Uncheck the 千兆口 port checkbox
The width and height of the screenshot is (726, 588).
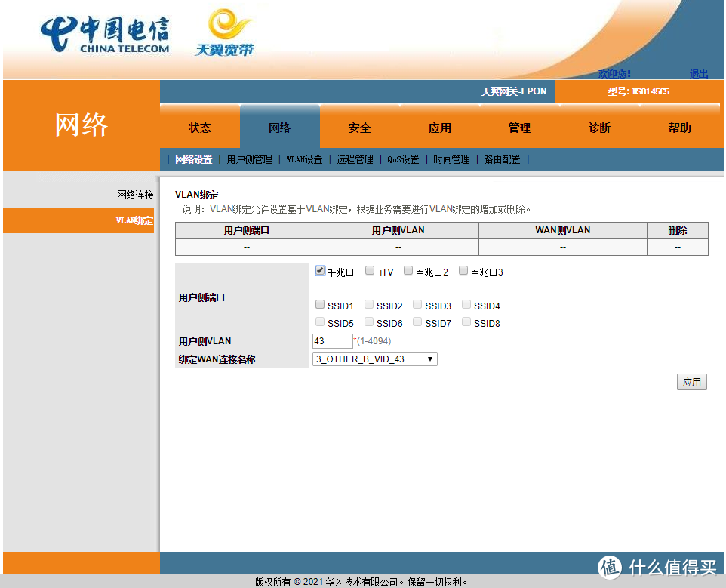pyautogui.click(x=320, y=269)
